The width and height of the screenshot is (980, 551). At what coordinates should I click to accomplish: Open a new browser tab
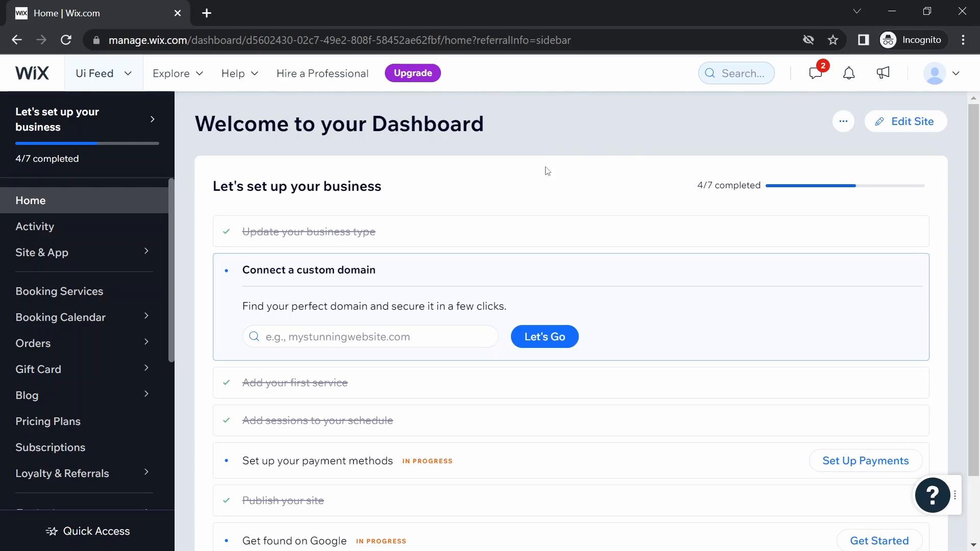207,13
